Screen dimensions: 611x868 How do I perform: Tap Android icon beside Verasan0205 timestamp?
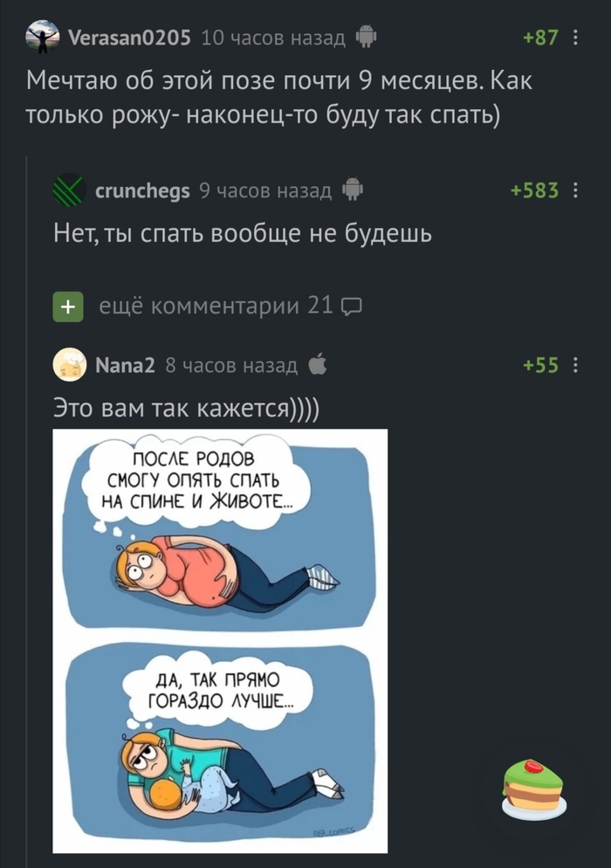coord(365,37)
